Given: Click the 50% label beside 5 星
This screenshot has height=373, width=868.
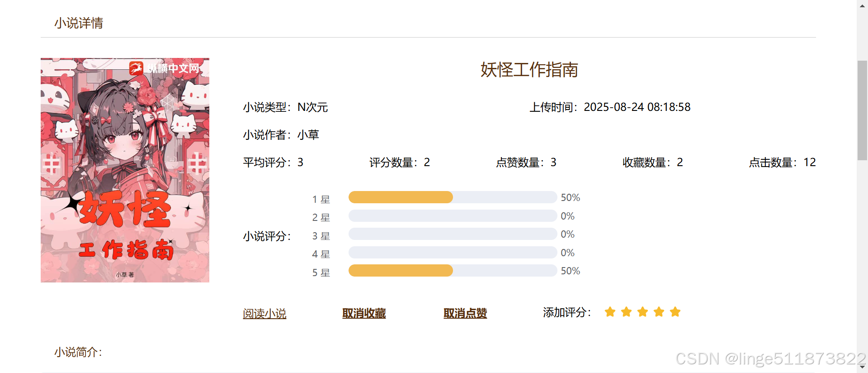Looking at the screenshot, I should pos(571,271).
